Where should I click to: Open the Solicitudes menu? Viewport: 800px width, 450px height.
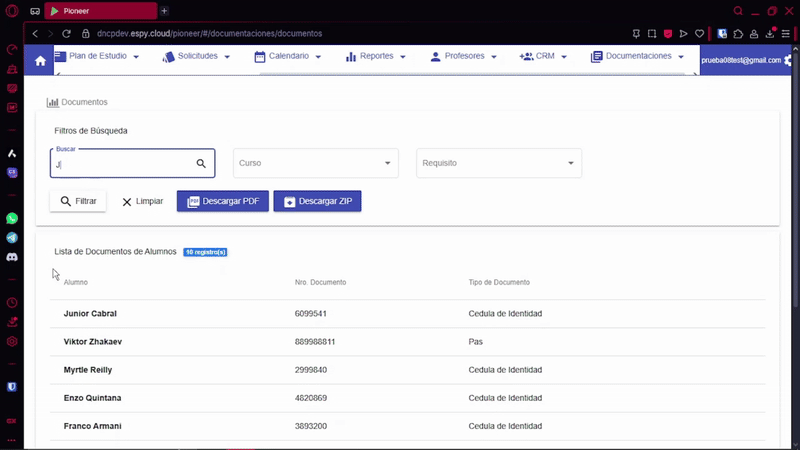click(197, 57)
